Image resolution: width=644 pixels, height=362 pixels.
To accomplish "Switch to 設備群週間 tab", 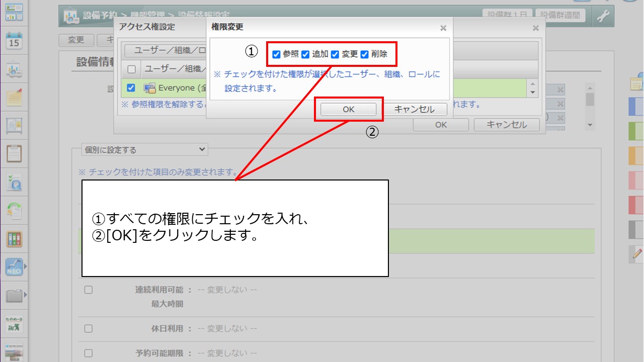I will coord(560,15).
